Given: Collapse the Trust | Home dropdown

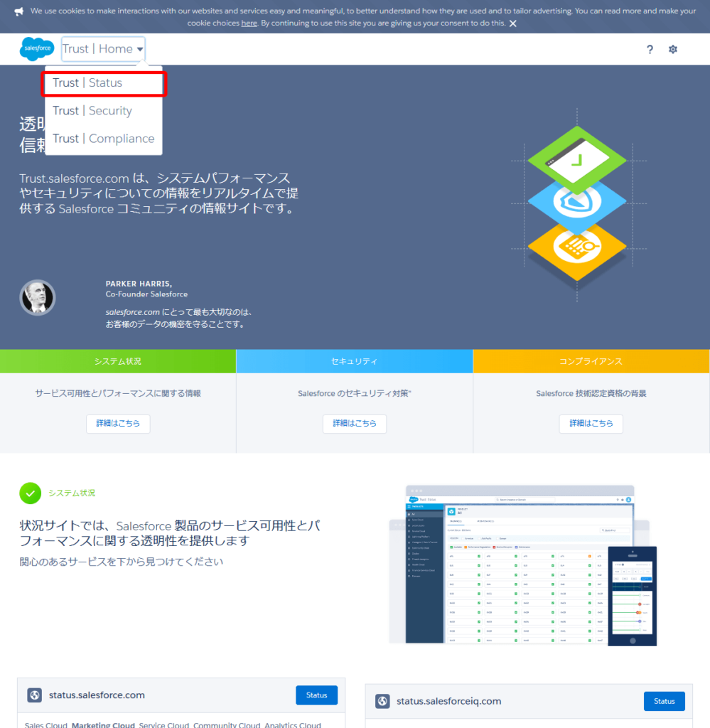Looking at the screenshot, I should (x=103, y=49).
